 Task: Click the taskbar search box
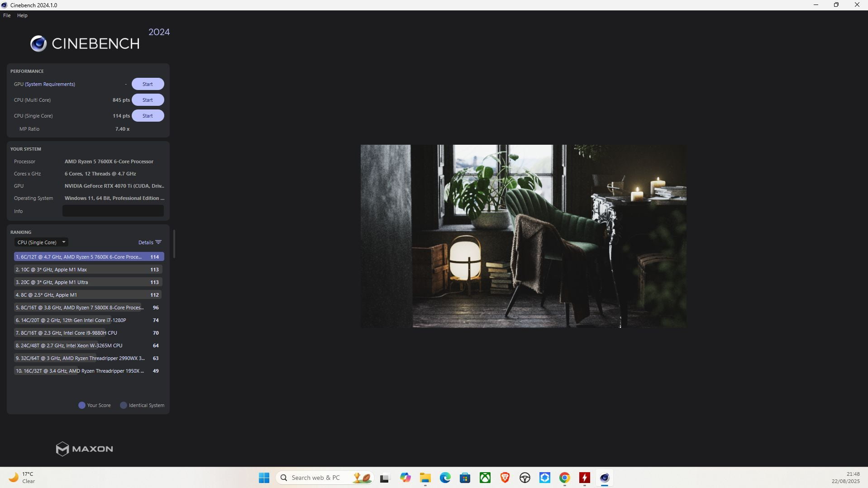325,478
